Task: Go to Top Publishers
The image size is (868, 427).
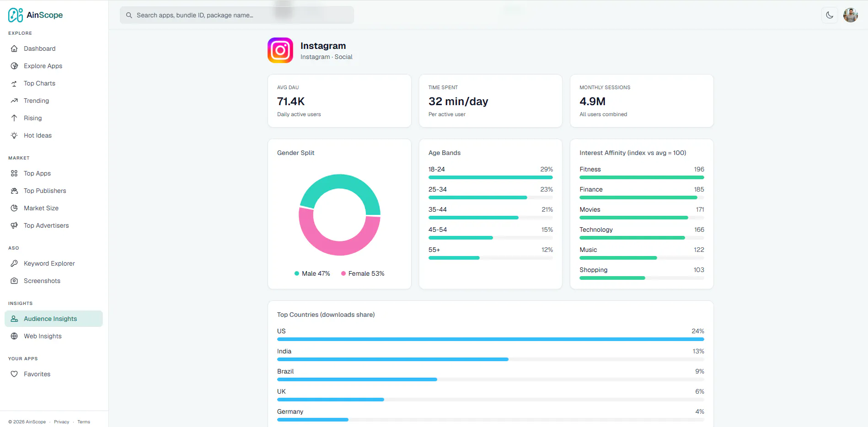Action: point(54,191)
